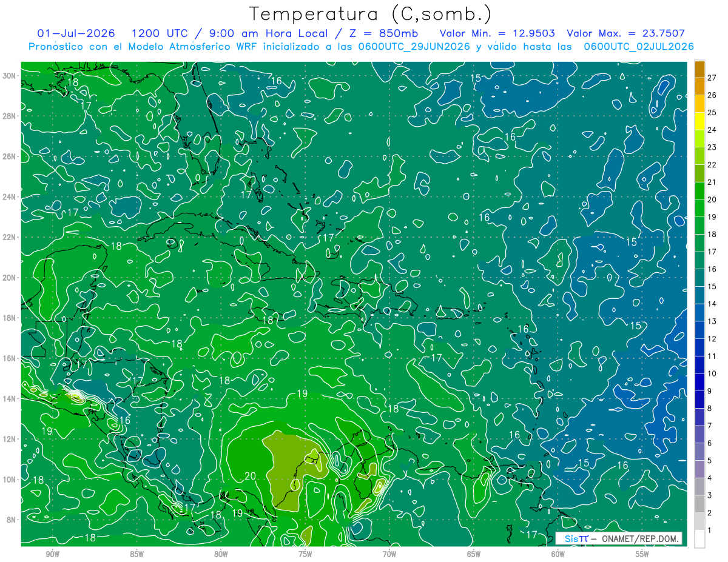Pick the yellow swatch between 24 and 25
This screenshot has height=562, width=728.
(699, 121)
